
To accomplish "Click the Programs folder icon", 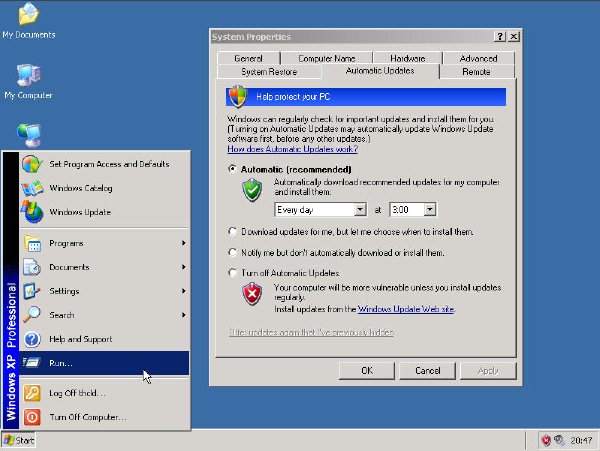I will tap(32, 243).
